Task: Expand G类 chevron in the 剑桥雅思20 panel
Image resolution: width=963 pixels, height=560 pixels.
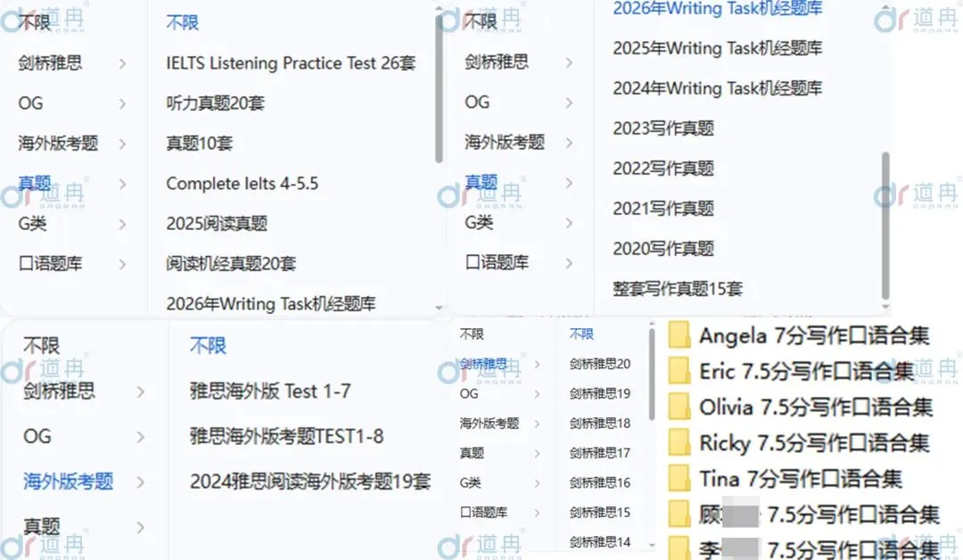Action: (x=537, y=483)
